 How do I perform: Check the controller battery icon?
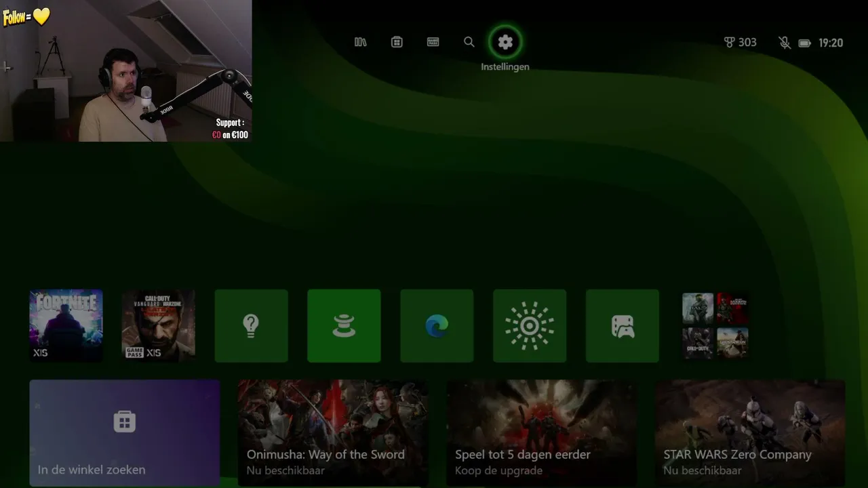click(805, 43)
